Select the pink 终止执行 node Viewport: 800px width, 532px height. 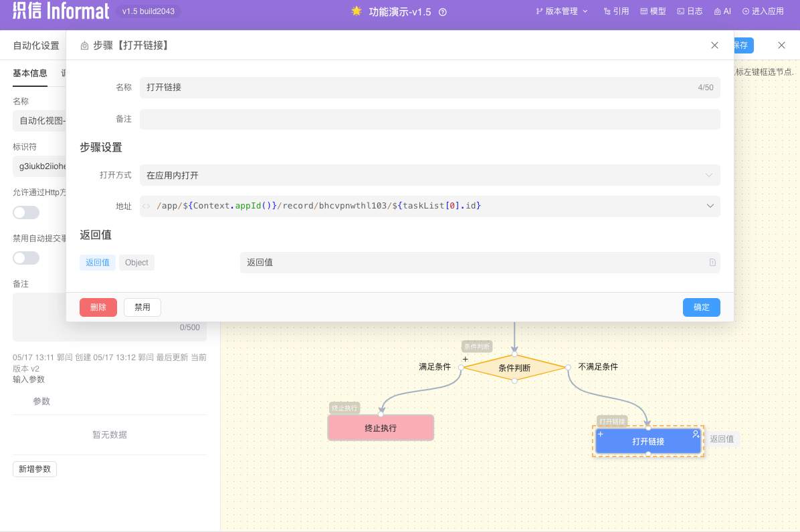381,428
